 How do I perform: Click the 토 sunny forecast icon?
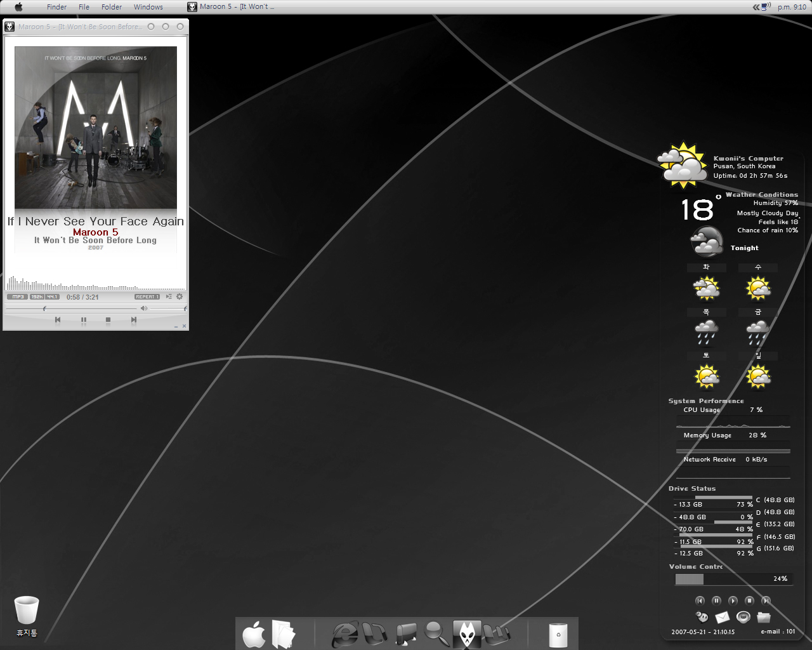706,376
